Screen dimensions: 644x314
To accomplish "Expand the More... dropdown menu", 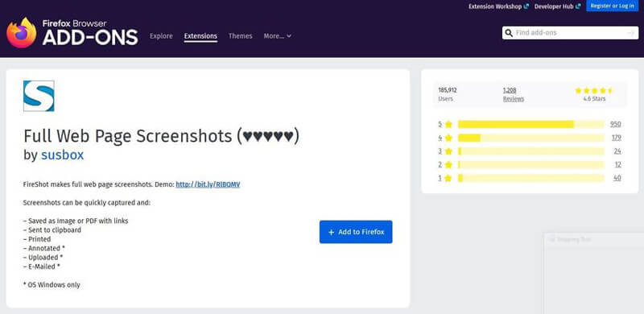I will click(277, 36).
